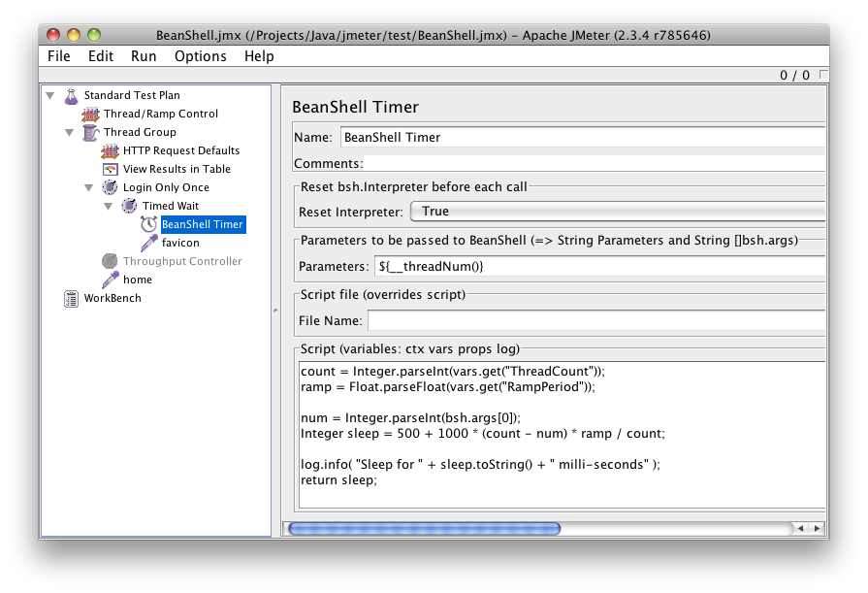
Task: Collapse the Thread Group node
Action: (70, 132)
